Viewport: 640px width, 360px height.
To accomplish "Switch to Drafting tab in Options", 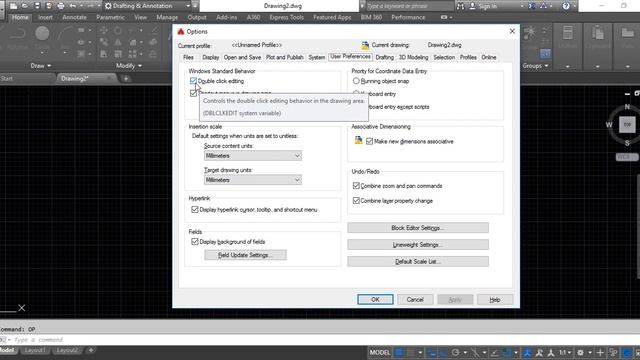I will point(384,57).
